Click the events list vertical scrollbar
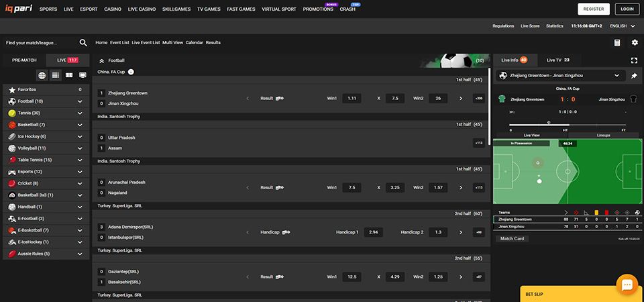Viewport: 644px width, 302px height. tap(489, 107)
